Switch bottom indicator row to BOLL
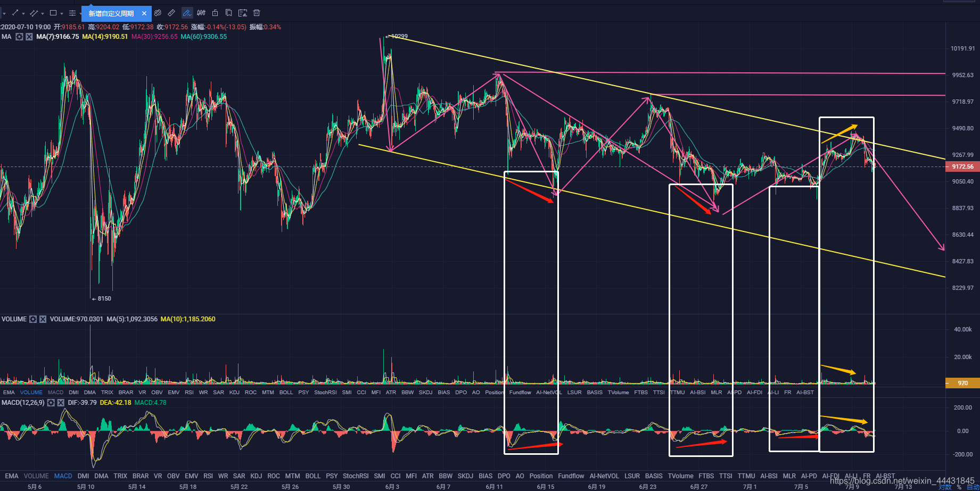980x491 pixels. pyautogui.click(x=313, y=476)
